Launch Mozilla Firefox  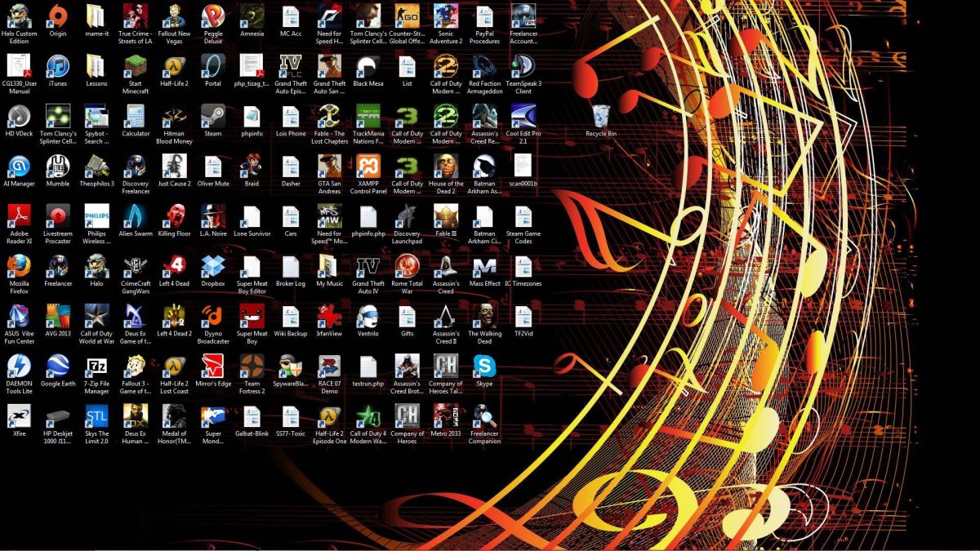click(19, 269)
